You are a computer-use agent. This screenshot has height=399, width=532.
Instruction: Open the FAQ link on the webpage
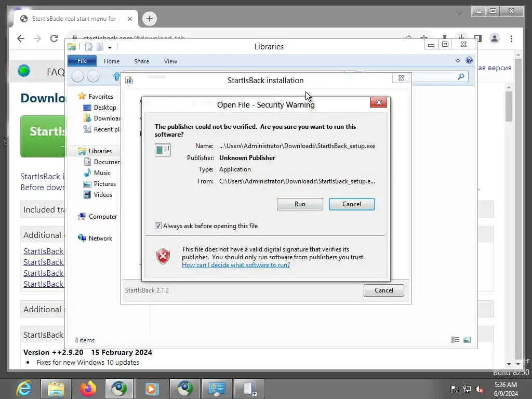click(55, 72)
